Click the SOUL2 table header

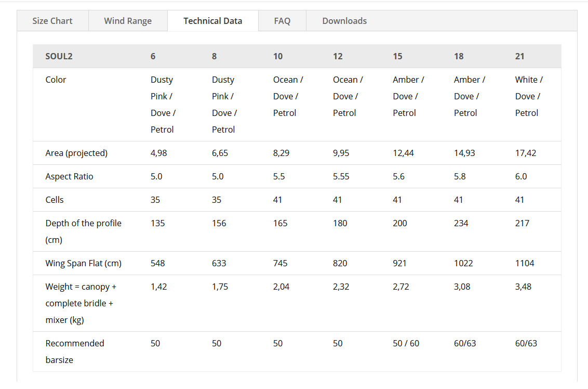click(59, 56)
